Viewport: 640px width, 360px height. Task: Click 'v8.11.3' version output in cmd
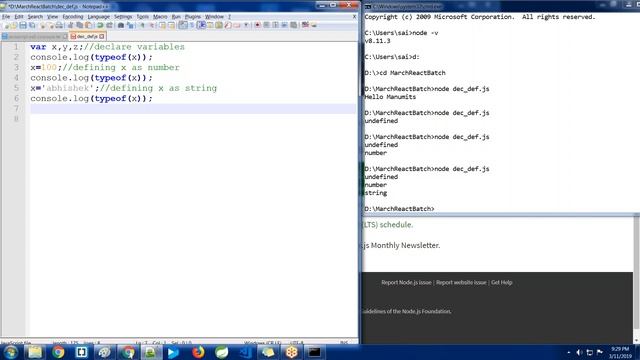[x=377, y=41]
